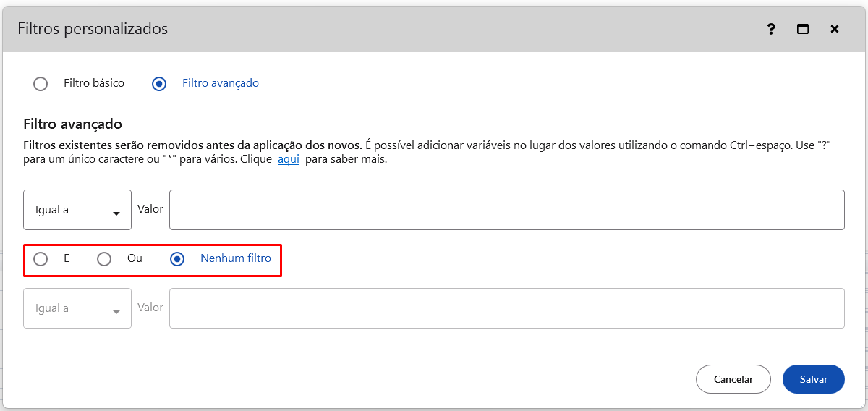This screenshot has height=411, width=868.
Task: Focus the first Valor text field
Action: click(506, 210)
